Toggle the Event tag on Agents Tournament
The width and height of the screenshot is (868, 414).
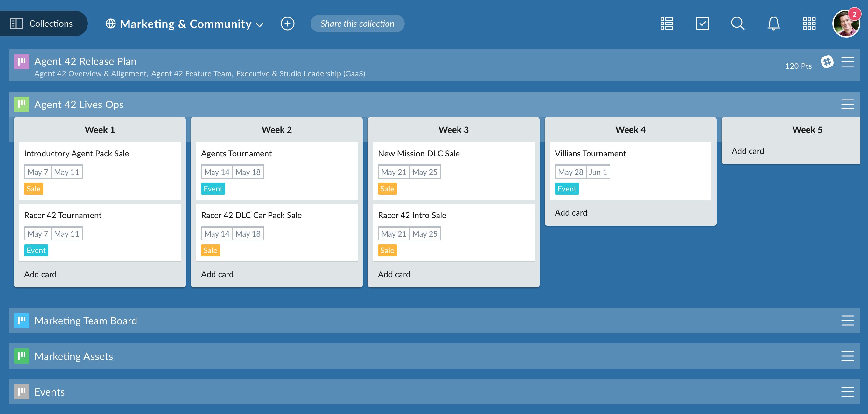pos(213,189)
